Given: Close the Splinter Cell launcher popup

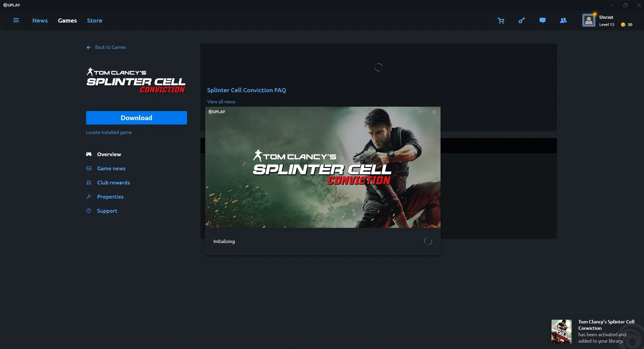Looking at the screenshot, I should 434,112.
